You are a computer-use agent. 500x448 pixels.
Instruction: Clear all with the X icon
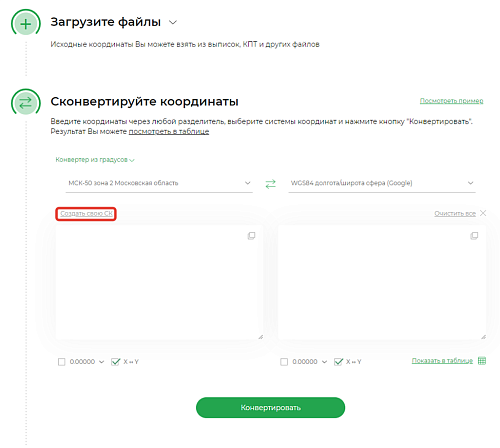click(483, 213)
